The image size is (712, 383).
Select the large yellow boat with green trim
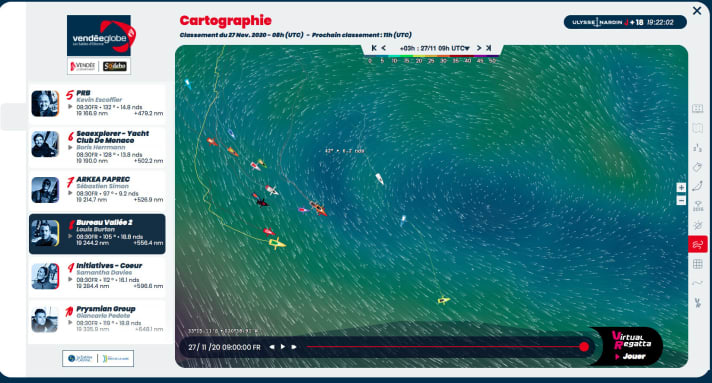coord(277,244)
